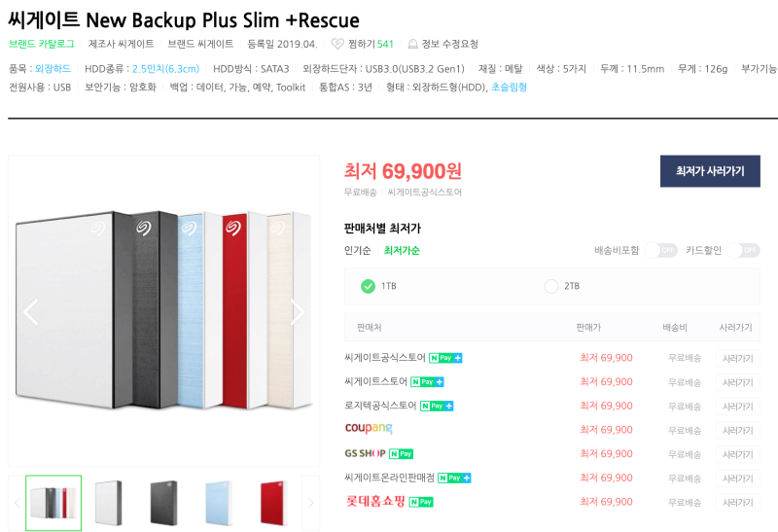
Task: Sort sellers by 인기순
Action: tap(357, 250)
